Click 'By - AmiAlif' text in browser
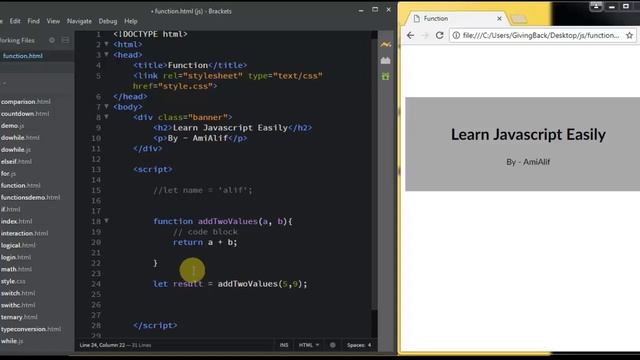The width and height of the screenshot is (640, 360). click(x=528, y=162)
